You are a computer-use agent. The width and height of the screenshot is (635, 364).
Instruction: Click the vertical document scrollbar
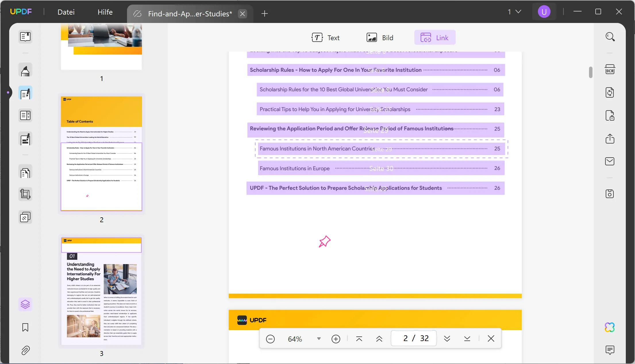590,72
